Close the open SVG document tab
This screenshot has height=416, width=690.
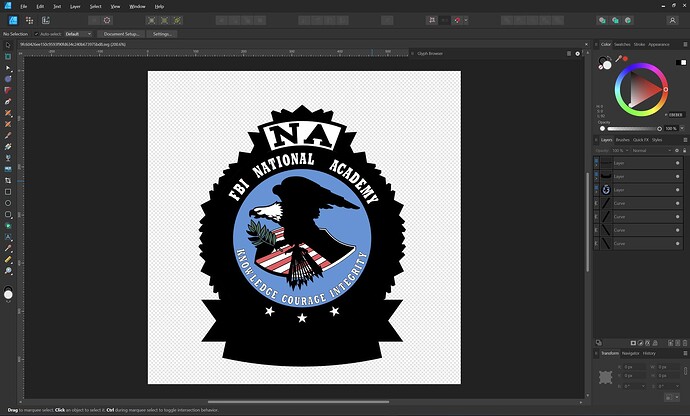[586, 44]
